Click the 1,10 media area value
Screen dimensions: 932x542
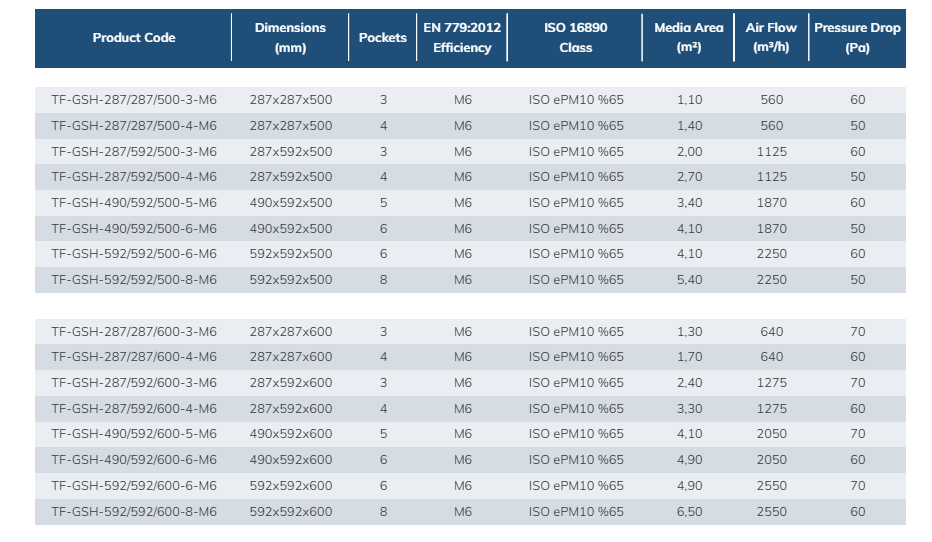[x=689, y=100]
